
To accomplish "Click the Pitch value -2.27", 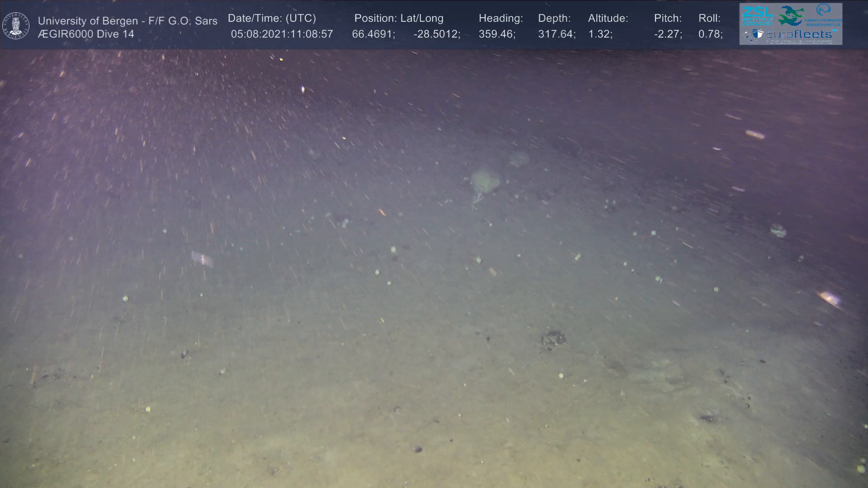I will pyautogui.click(x=668, y=34).
